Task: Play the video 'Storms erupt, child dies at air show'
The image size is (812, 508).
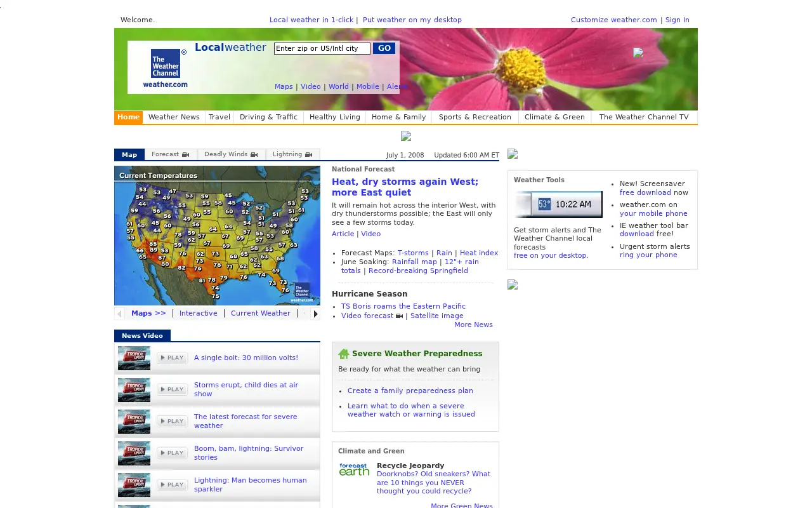Action: point(172,390)
